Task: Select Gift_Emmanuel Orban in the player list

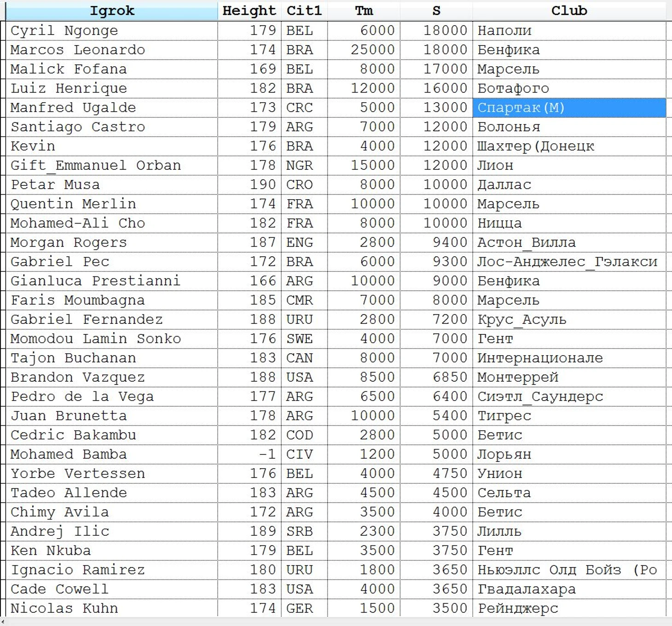Action: [x=96, y=166]
